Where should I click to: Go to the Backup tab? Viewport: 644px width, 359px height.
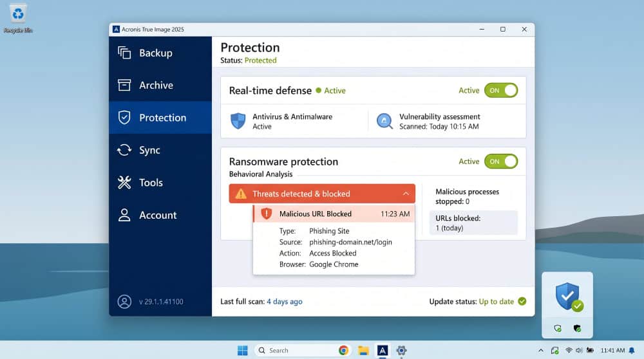160,53
